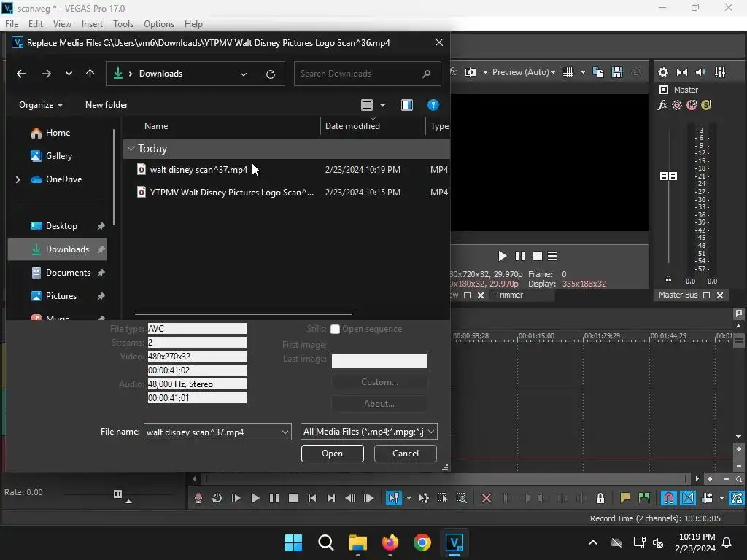Open the Auto Ripple mode dropdown arrow
Screen dimensions: 747x560
pos(721,498)
